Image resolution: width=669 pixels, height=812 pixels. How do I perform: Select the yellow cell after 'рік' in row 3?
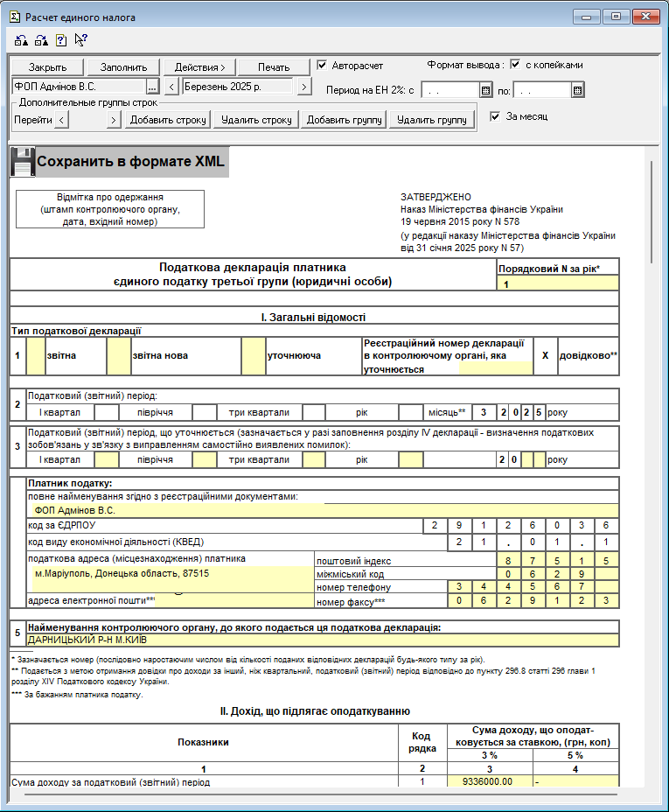point(411,460)
